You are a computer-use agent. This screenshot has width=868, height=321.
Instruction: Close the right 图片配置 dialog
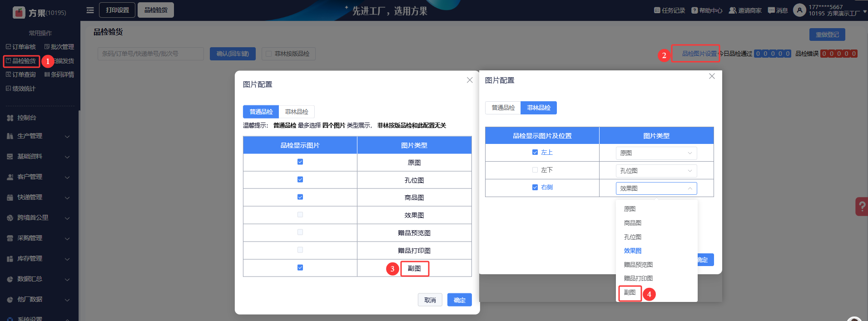(712, 76)
